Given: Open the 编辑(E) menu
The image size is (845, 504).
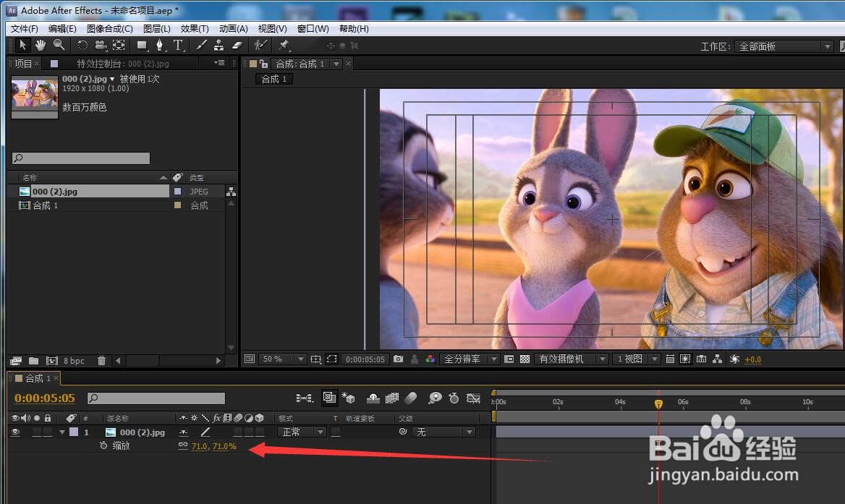Looking at the screenshot, I should [62, 28].
